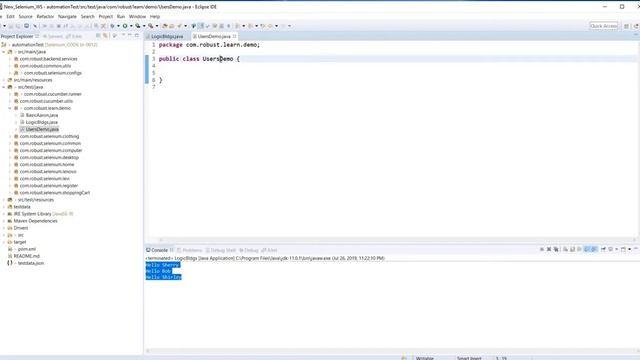Click the Open Perspective icon
Viewport: 640px width, 360px height.
coord(627,26)
